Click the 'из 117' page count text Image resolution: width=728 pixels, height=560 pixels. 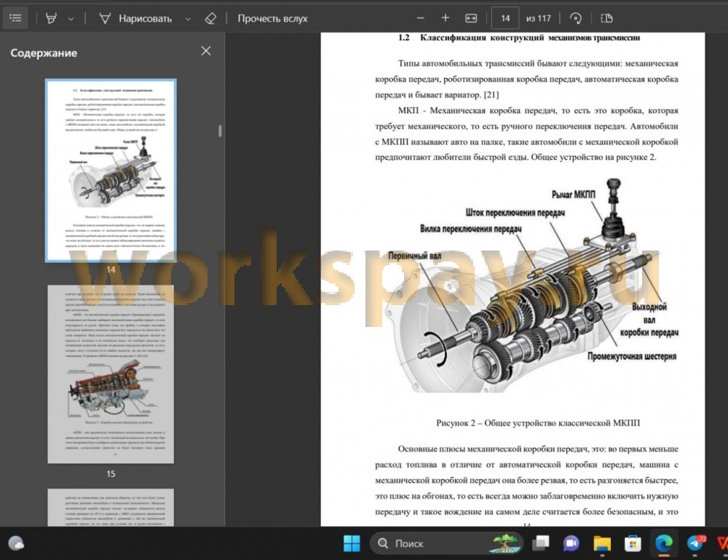pos(538,19)
